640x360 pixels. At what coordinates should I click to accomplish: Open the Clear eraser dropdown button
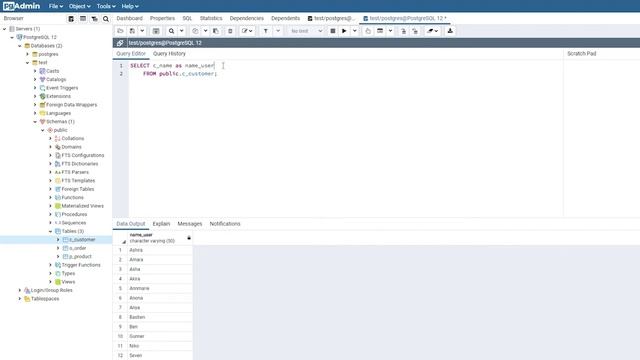(x=432, y=31)
